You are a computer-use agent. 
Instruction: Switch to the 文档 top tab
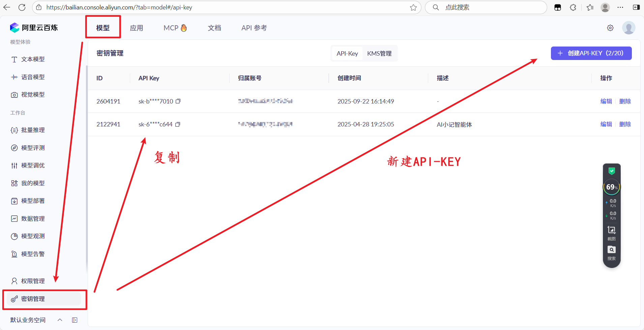click(x=214, y=28)
